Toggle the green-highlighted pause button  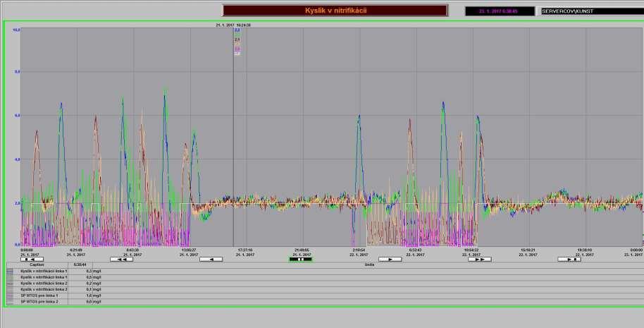(x=301, y=260)
